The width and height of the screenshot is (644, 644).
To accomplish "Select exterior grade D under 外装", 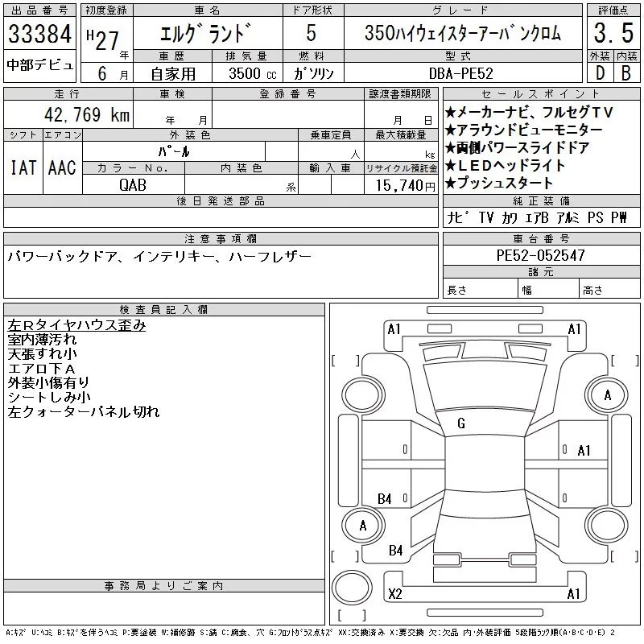I will click(x=600, y=73).
